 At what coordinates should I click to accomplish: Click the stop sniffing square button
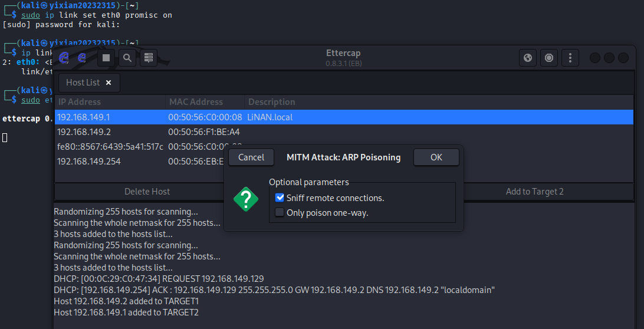pos(106,58)
